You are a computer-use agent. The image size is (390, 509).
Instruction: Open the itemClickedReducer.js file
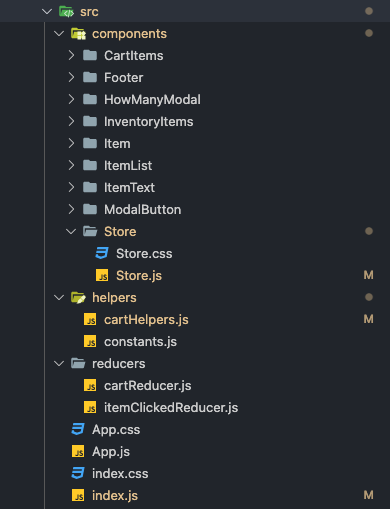point(171,408)
